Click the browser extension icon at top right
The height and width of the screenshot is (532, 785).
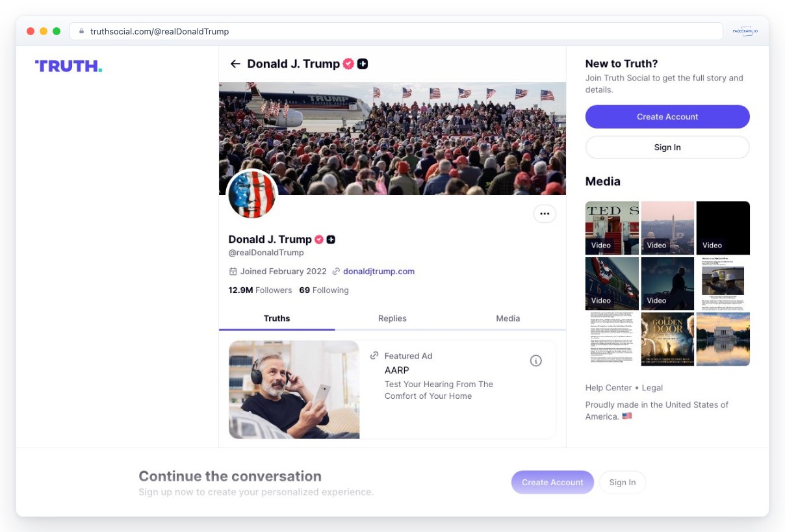(x=745, y=31)
